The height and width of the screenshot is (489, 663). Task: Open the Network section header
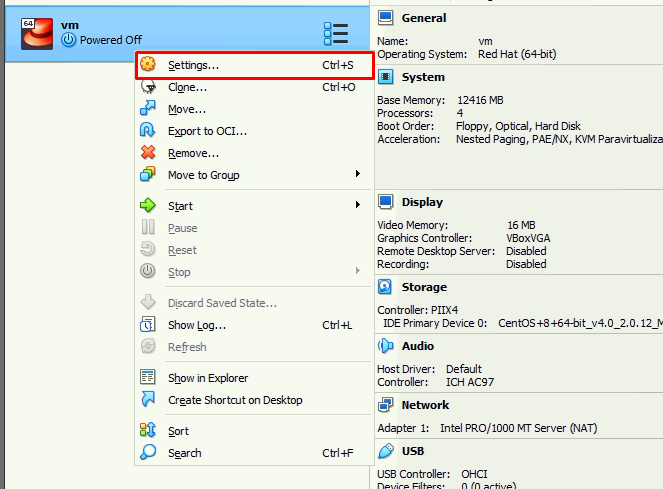point(425,405)
